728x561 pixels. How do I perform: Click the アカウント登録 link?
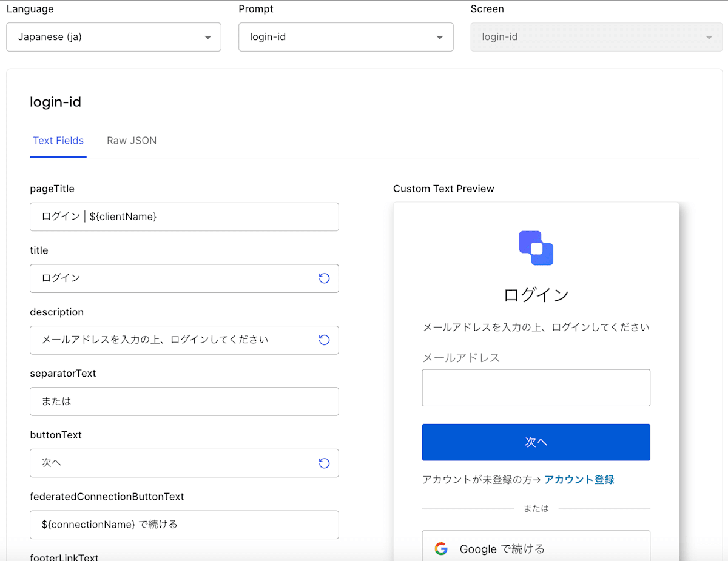(579, 480)
